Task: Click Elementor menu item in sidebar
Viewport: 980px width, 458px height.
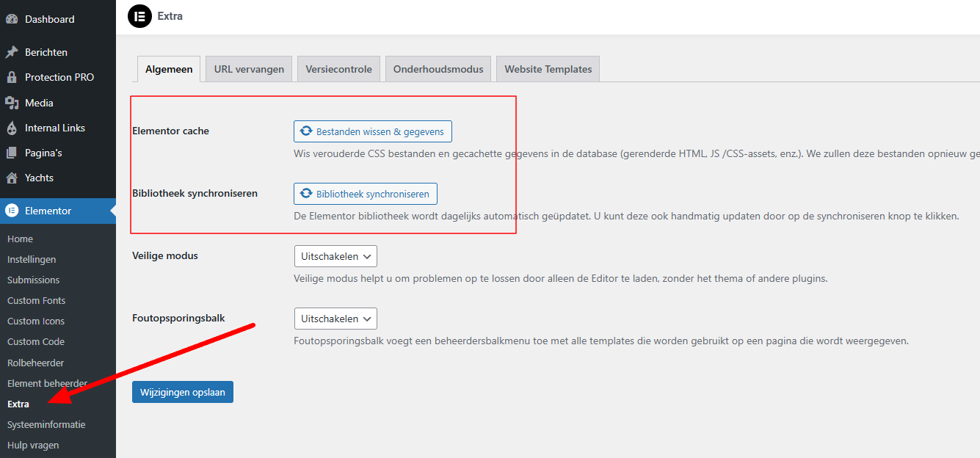Action: [58, 211]
